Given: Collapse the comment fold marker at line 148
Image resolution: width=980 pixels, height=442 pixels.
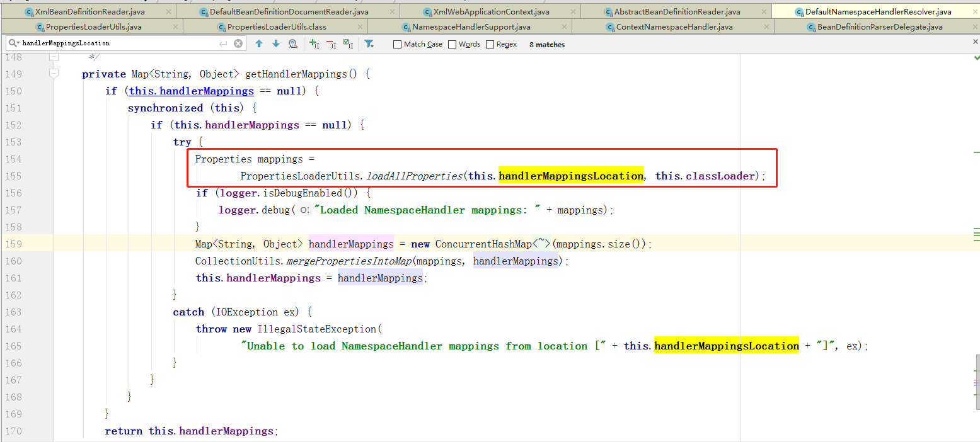Looking at the screenshot, I should click(54, 57).
